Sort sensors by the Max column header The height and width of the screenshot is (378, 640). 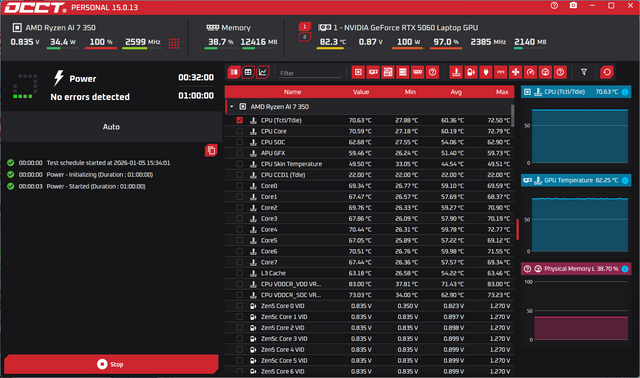coord(502,92)
